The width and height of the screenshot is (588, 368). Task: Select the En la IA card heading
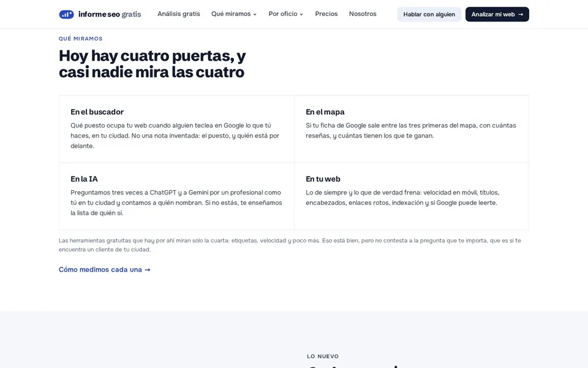point(84,179)
